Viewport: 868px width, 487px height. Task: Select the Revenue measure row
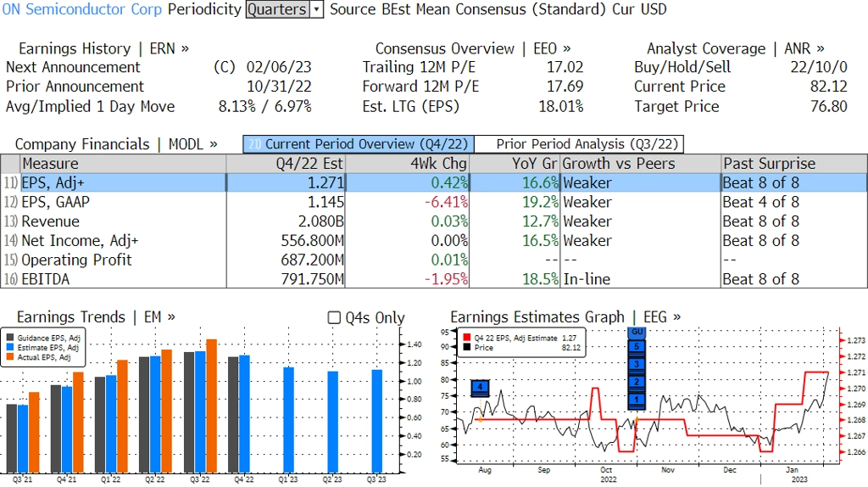pos(433,221)
